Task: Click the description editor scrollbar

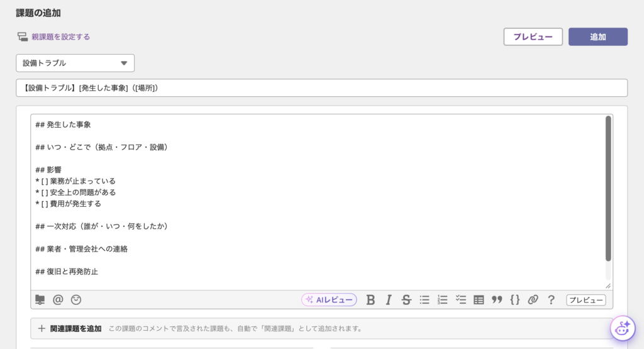Action: (608, 189)
